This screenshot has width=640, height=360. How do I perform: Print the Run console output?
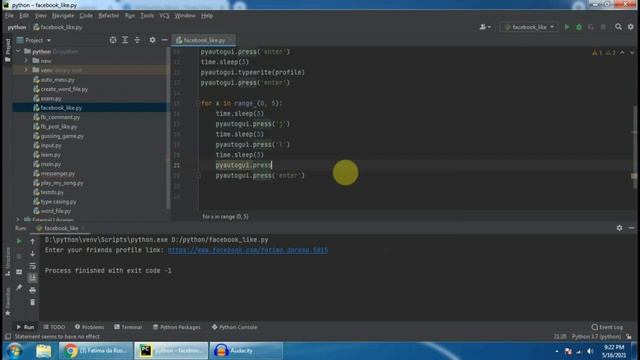tap(33, 290)
